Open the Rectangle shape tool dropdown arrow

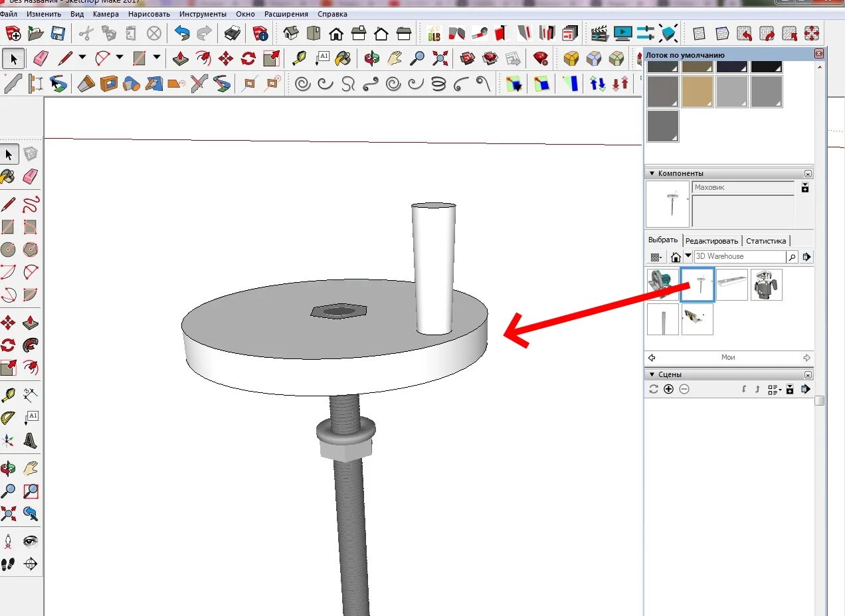(157, 58)
